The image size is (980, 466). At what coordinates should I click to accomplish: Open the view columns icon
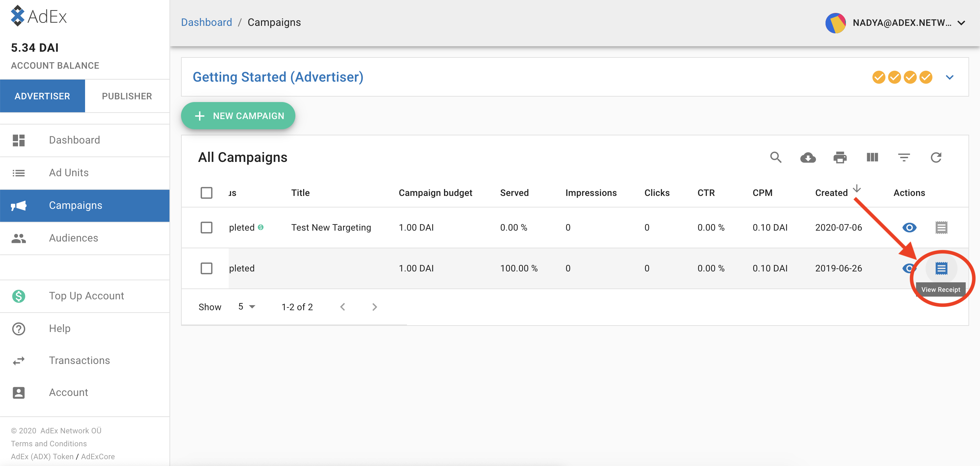(x=872, y=157)
